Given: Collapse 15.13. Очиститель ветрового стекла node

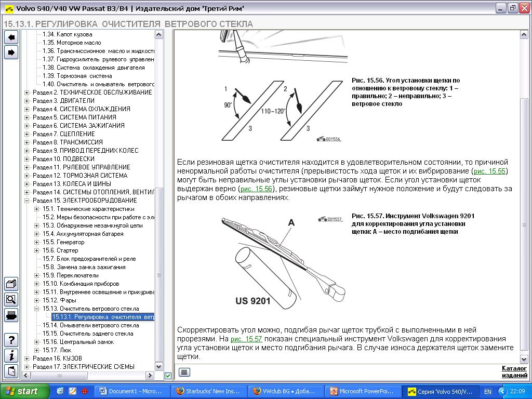Looking at the screenshot, I should tap(37, 309).
